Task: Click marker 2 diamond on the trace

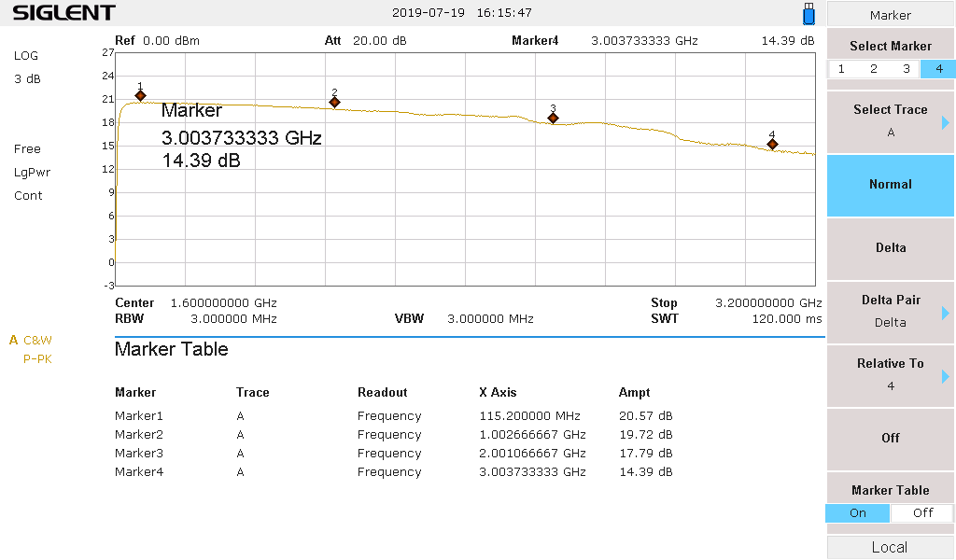Action: [334, 103]
